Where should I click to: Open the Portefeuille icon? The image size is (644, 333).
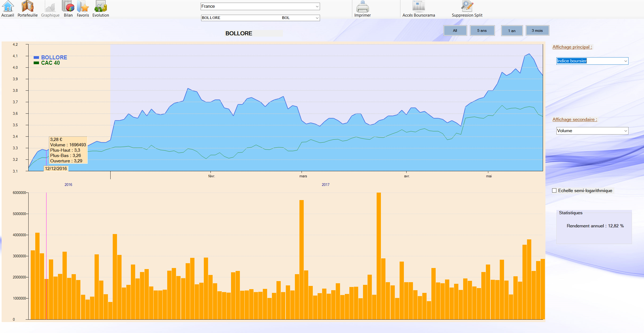(28, 6)
